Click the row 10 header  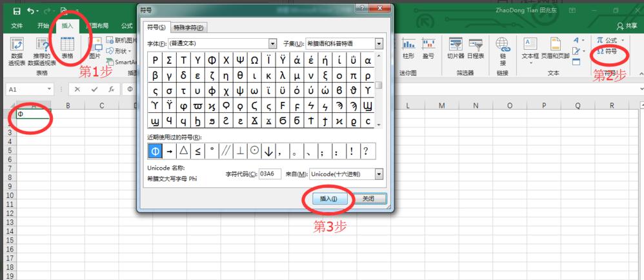tap(9, 195)
